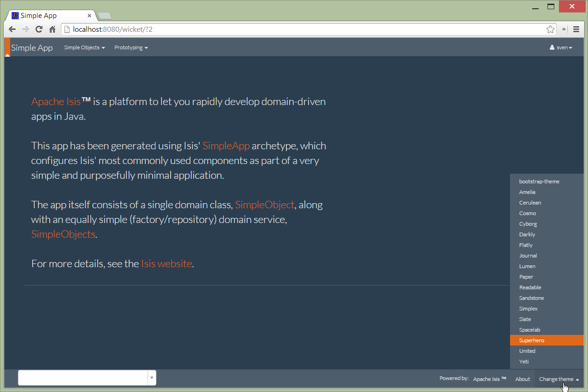Image resolution: width=588 pixels, height=392 pixels.
Task: Pick the Cerulean theme
Action: tap(530, 203)
